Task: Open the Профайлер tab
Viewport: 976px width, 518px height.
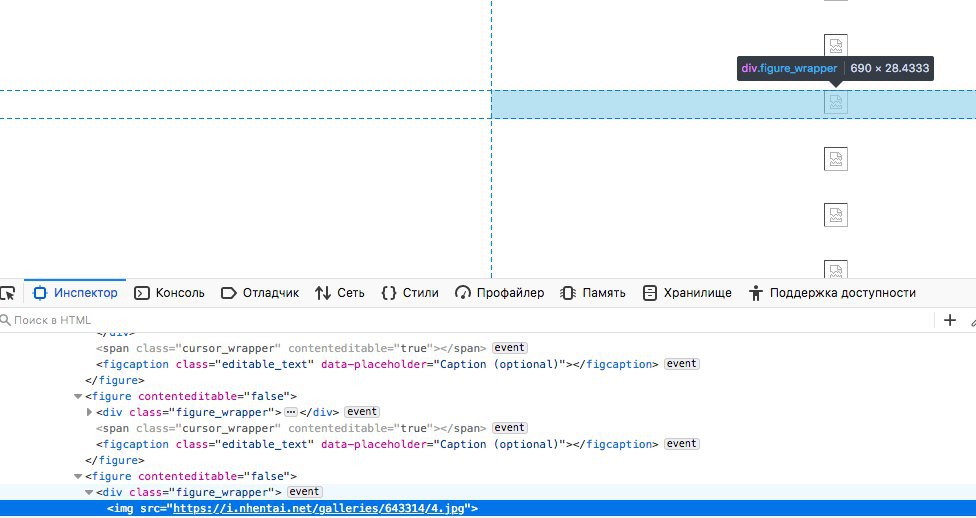Action: click(500, 293)
